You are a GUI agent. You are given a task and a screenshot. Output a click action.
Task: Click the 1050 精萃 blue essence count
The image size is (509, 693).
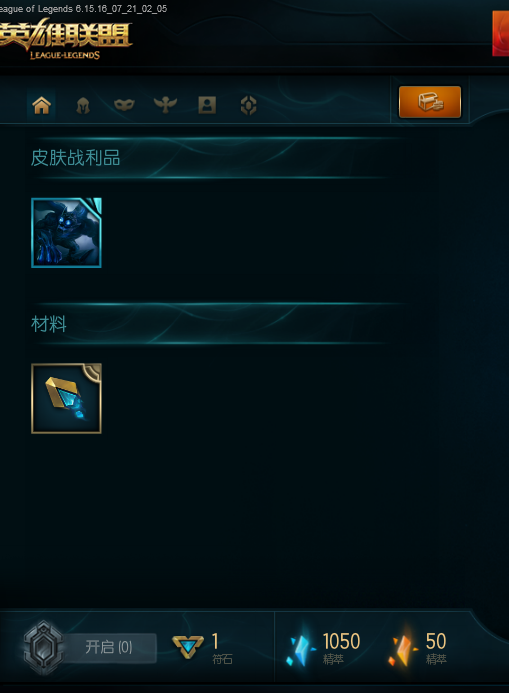341,648
